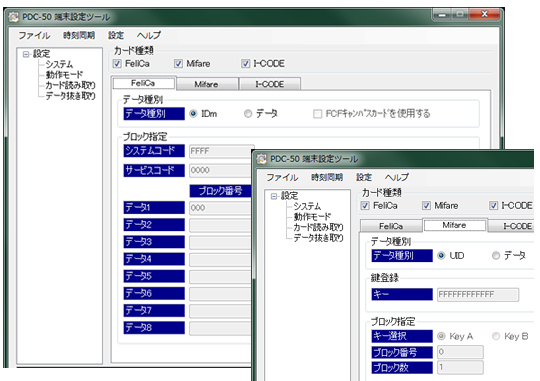
Task: Select the UID radio button in the front window
Action: pos(441,256)
